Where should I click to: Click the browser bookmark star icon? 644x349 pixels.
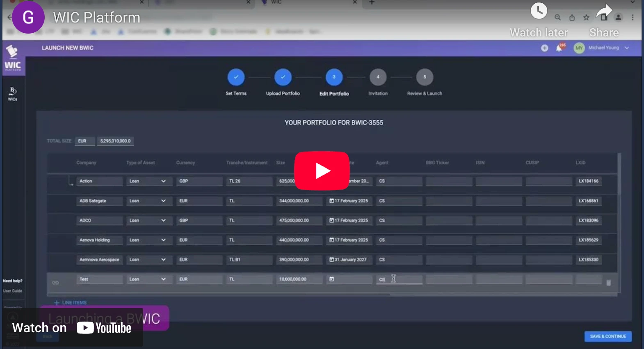[586, 17]
